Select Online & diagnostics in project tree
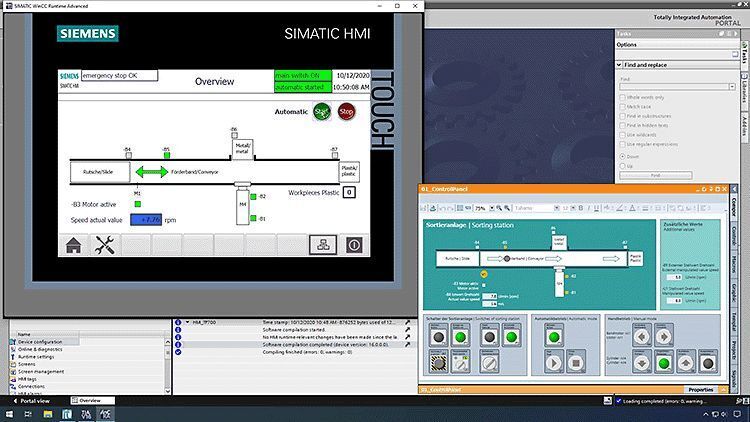The height and width of the screenshot is (422, 750). [40, 349]
